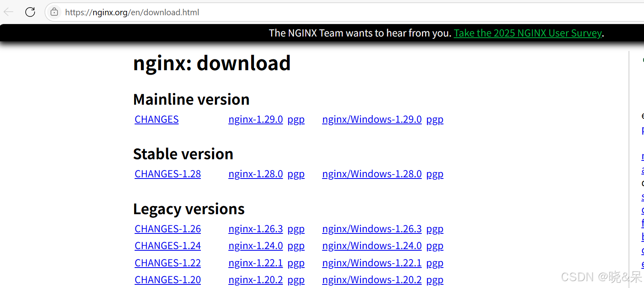
Task: Open the 2025 NGINX User Survey link
Action: [527, 33]
